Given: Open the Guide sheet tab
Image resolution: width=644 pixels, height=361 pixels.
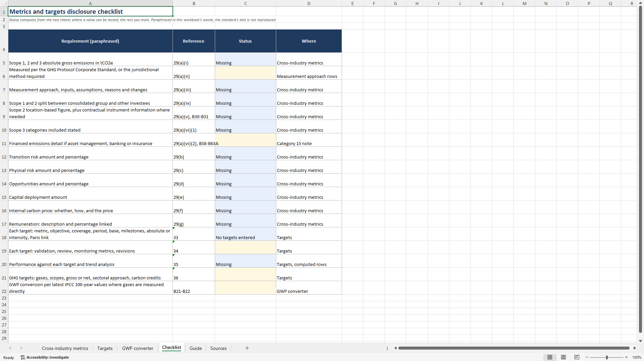Looking at the screenshot, I should tap(196, 348).
